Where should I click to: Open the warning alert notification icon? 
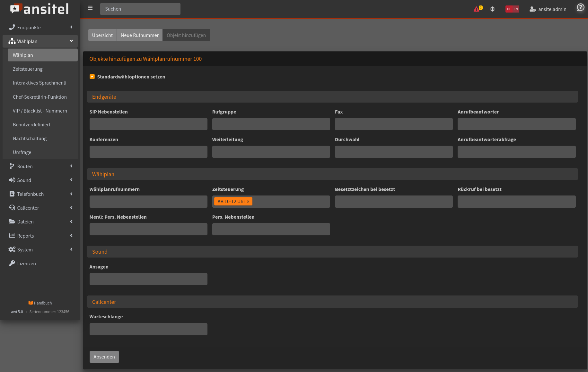(477, 9)
